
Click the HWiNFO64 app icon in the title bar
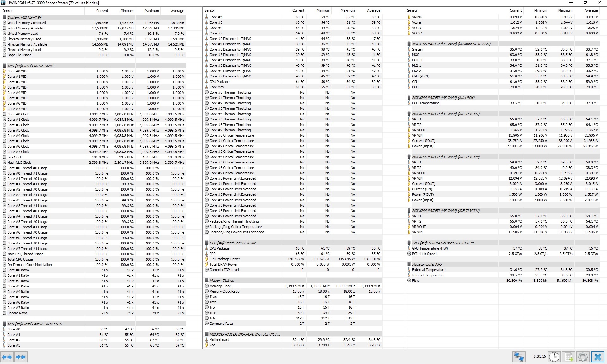(3, 3)
